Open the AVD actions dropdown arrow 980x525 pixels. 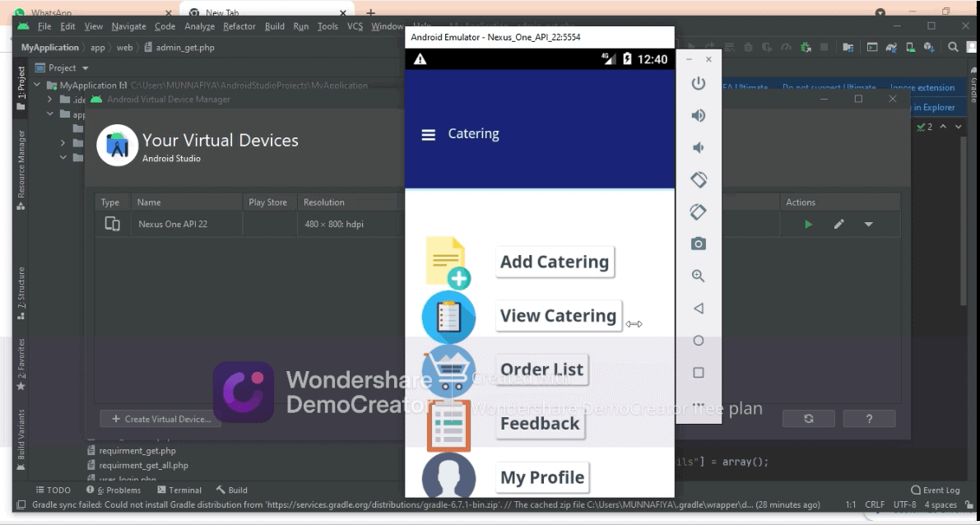(868, 225)
